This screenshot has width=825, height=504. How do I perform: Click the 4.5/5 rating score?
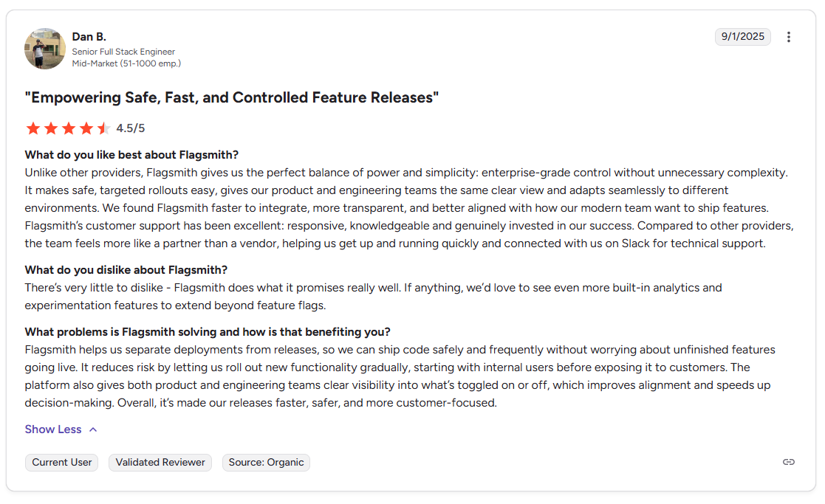130,128
